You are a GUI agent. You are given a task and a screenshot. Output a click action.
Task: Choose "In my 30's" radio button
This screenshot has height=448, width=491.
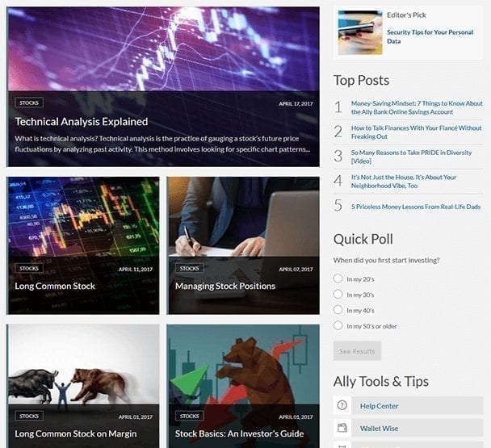tap(338, 294)
